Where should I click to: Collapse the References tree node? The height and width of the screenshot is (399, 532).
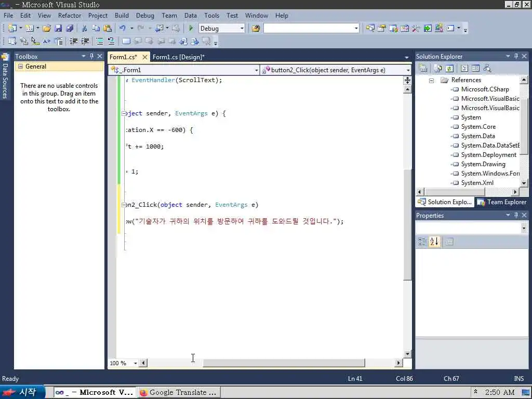coord(432,81)
